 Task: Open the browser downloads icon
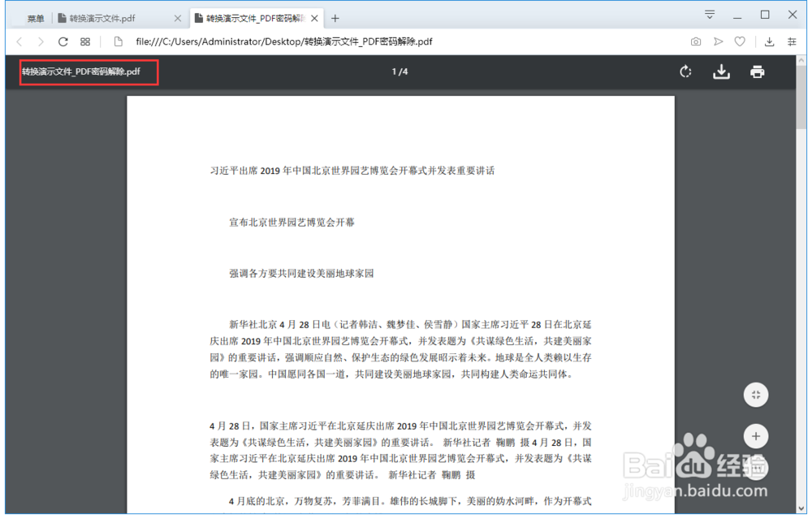(x=767, y=41)
